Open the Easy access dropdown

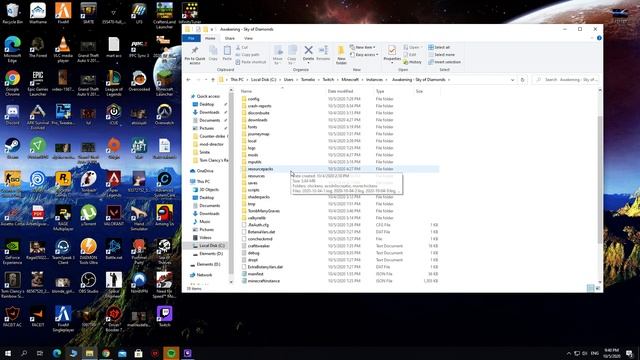[364, 55]
